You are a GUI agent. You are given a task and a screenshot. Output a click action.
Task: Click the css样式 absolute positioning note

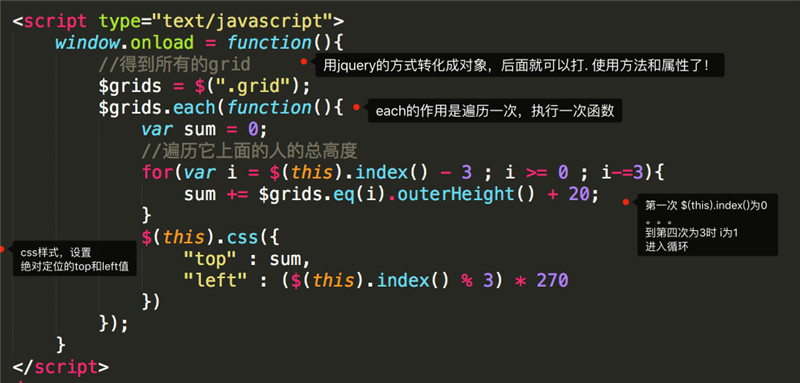(x=74, y=259)
